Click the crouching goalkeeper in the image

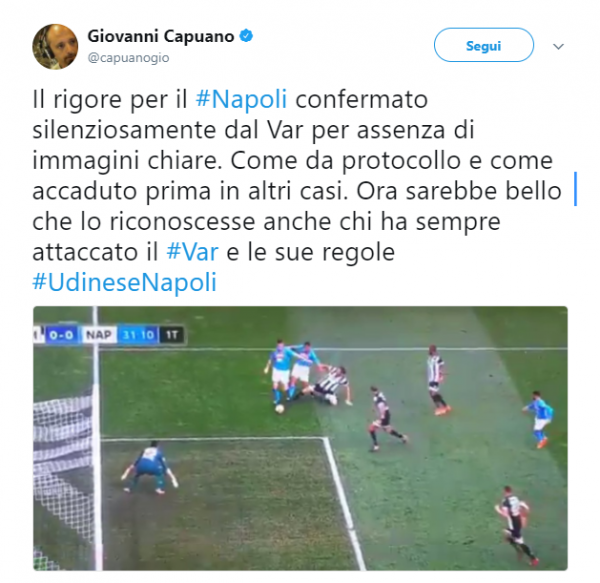150,467
